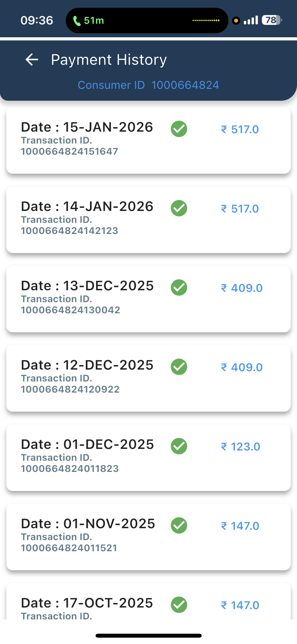Tap green checkmark for 15-JAN-2026 payment
Viewport: 297px width, 644px height.
(179, 129)
